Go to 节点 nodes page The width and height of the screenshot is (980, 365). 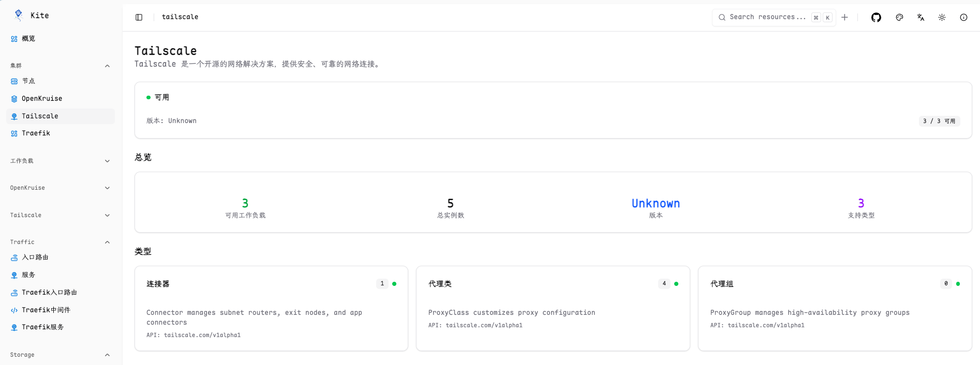tap(61, 81)
